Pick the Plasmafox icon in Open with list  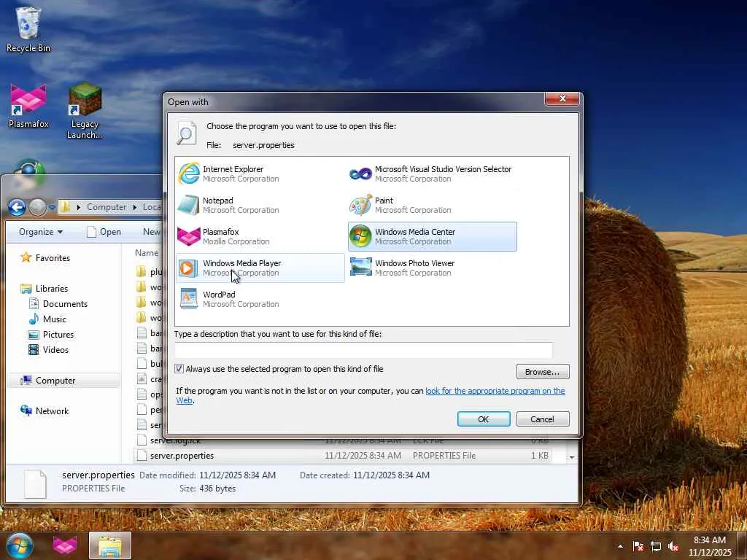pyautogui.click(x=189, y=237)
